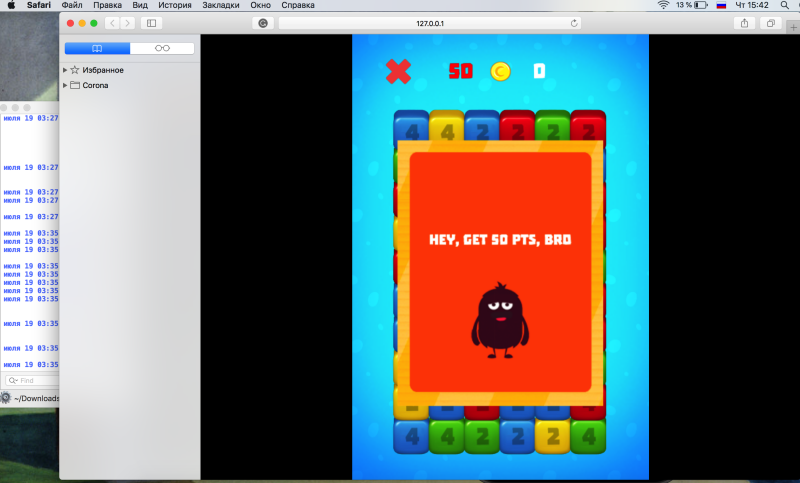Open the Apple menu
This screenshot has width=800, height=483.
11,5
